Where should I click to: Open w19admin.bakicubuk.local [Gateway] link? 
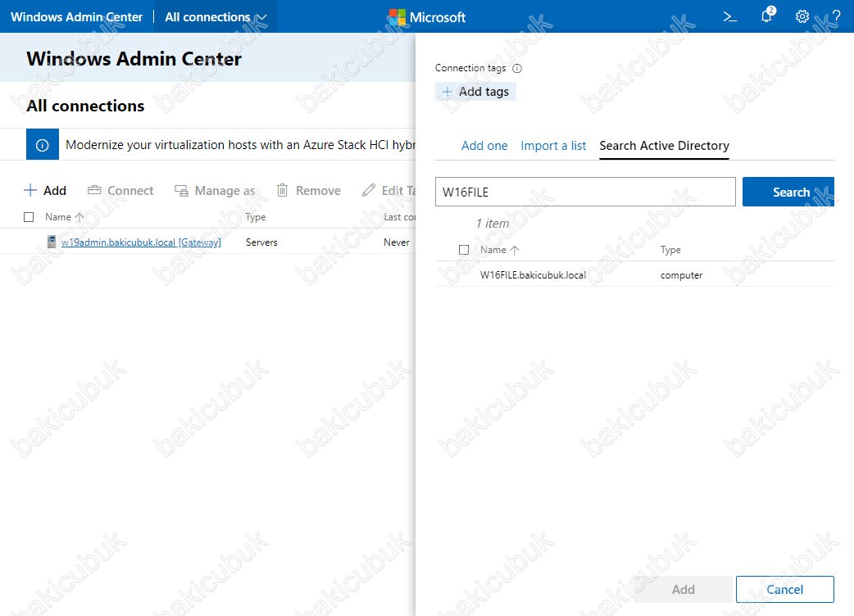[141, 242]
